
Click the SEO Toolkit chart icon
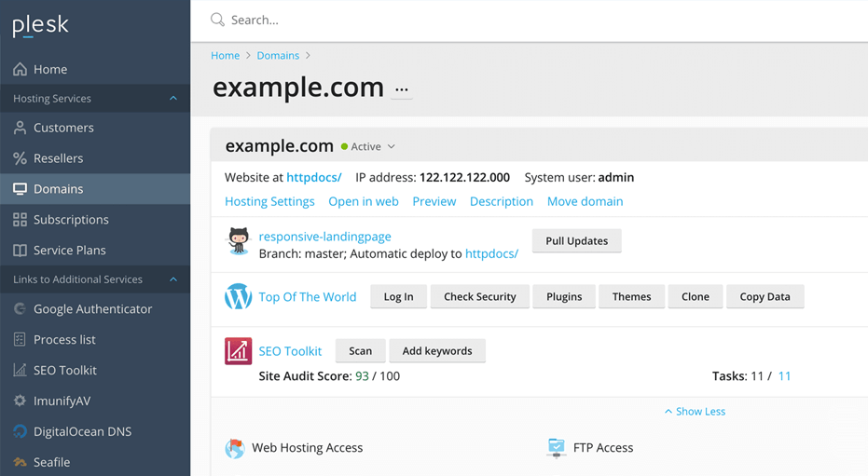[x=239, y=351]
